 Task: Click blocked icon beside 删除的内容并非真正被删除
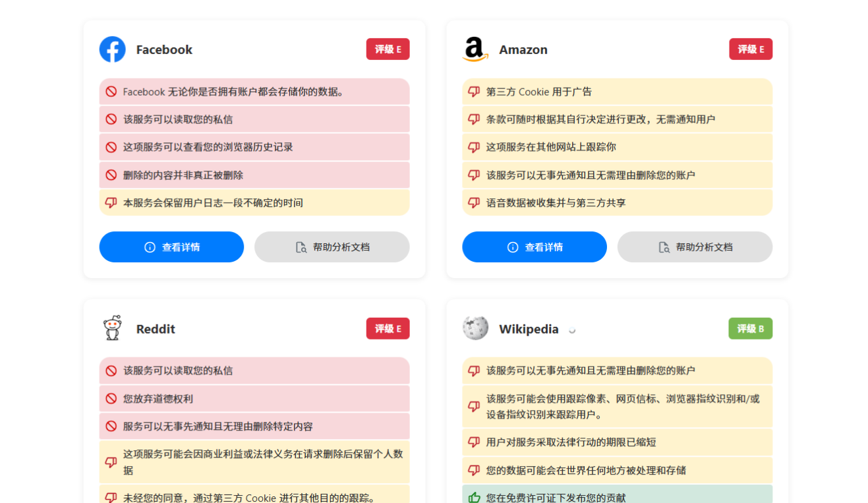(x=111, y=175)
